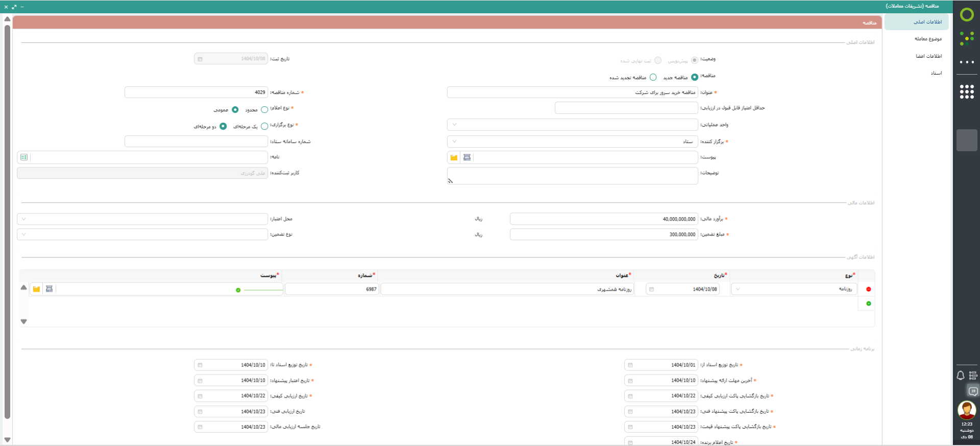Open calendar for تاریخ اعتبار پیشنهاد date
Viewport: 980px width, 446px height.
click(x=200, y=381)
